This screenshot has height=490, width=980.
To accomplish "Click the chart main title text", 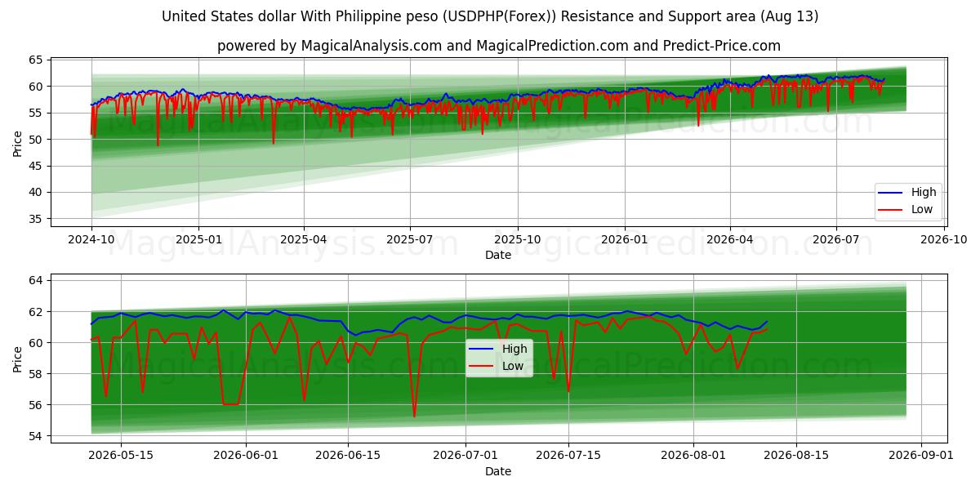I will point(490,16).
